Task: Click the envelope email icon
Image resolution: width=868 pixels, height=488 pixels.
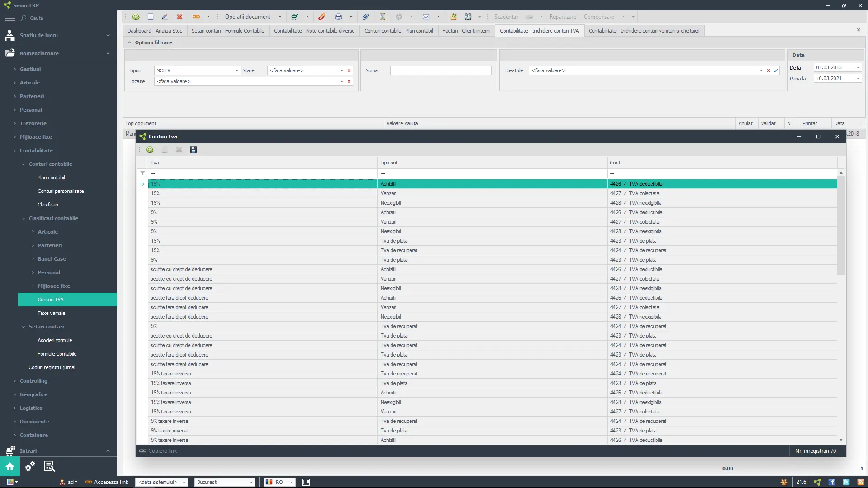Action: (x=426, y=17)
